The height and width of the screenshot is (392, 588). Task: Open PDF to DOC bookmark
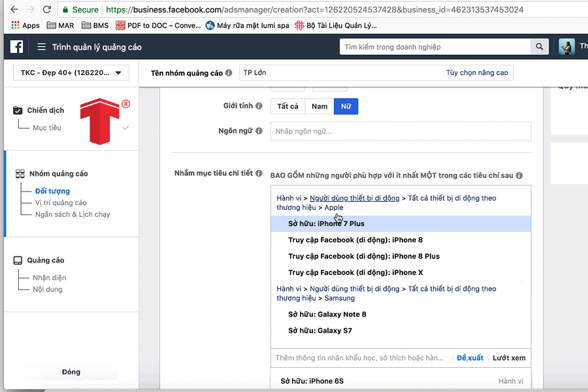click(x=158, y=25)
